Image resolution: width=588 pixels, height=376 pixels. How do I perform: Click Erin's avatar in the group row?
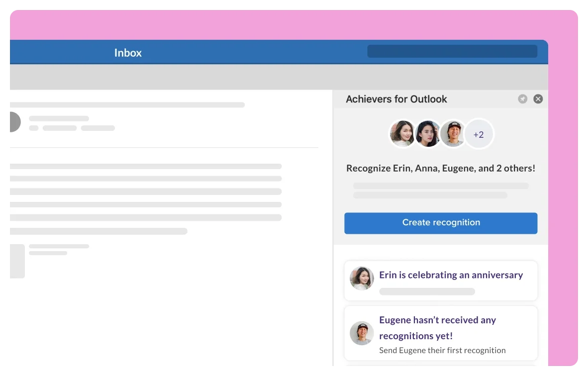pyautogui.click(x=402, y=134)
